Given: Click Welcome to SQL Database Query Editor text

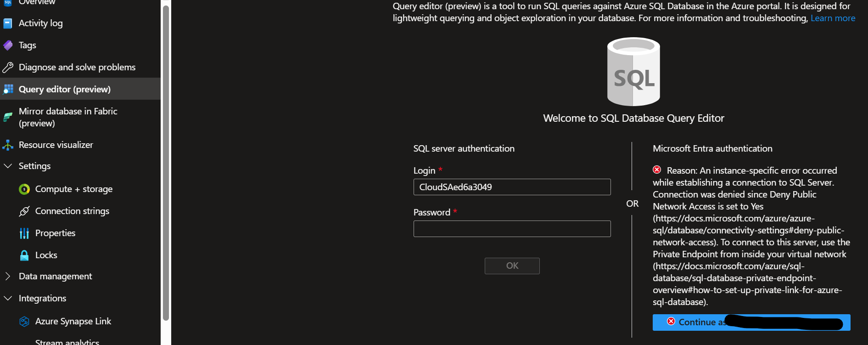Looking at the screenshot, I should pyautogui.click(x=633, y=118).
